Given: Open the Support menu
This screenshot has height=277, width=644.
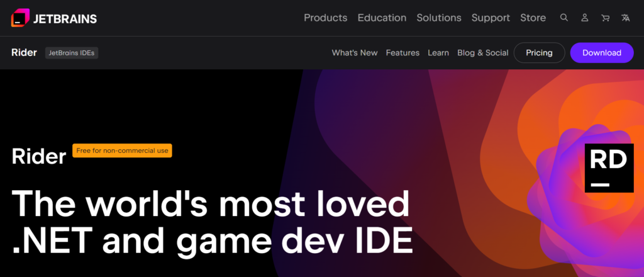Looking at the screenshot, I should click(x=491, y=18).
